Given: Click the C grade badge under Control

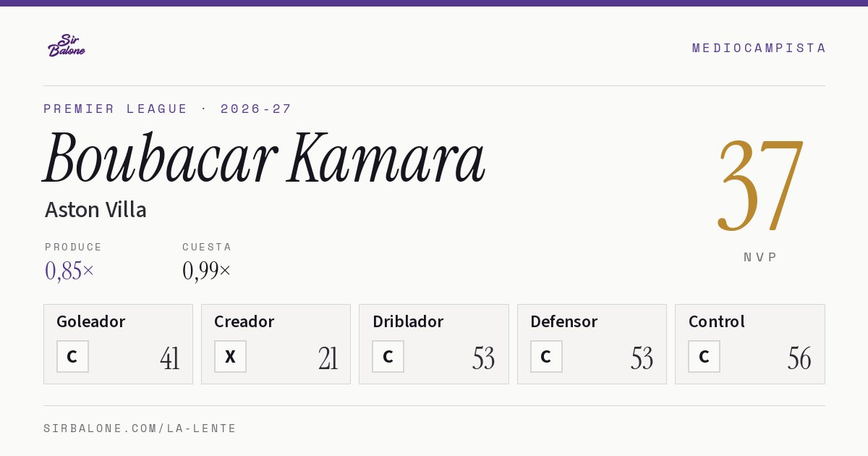Looking at the screenshot, I should pos(704,356).
